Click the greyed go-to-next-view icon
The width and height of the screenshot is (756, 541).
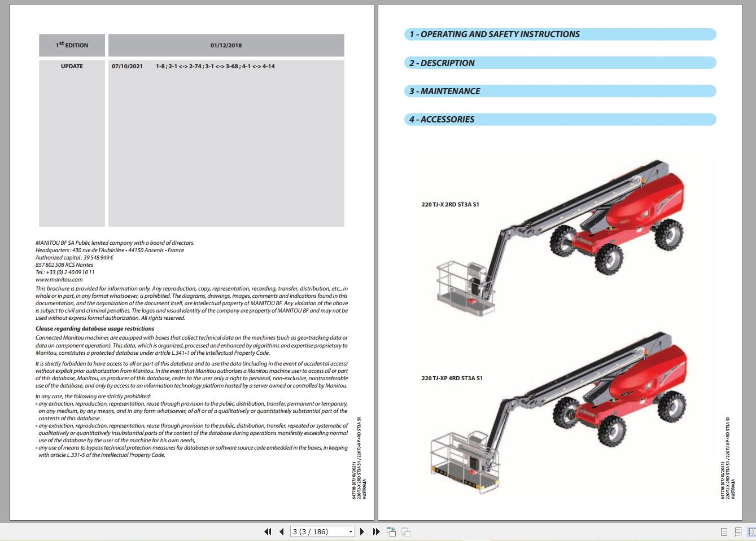coord(405,531)
